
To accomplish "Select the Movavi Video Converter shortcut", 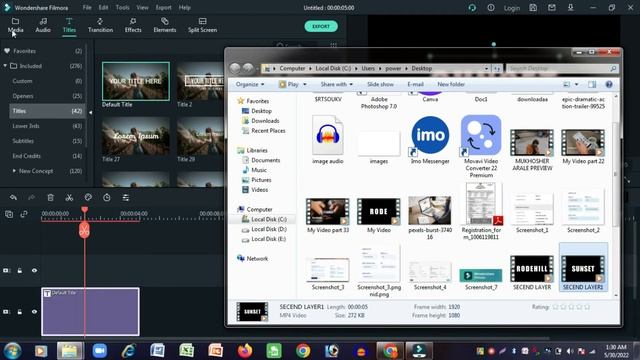I will point(481,146).
